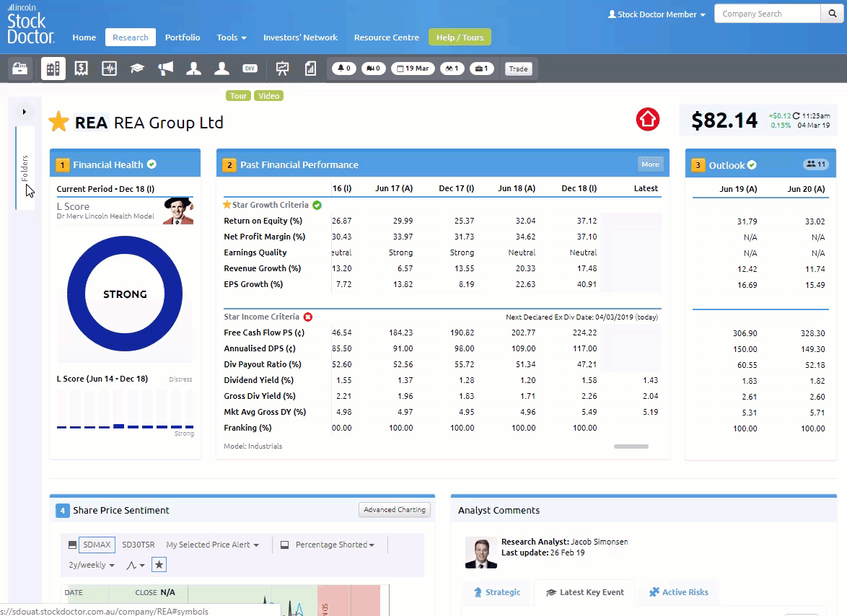Open the megaphone announcements icon
Viewport: 847px width, 616px height.
[x=165, y=69]
